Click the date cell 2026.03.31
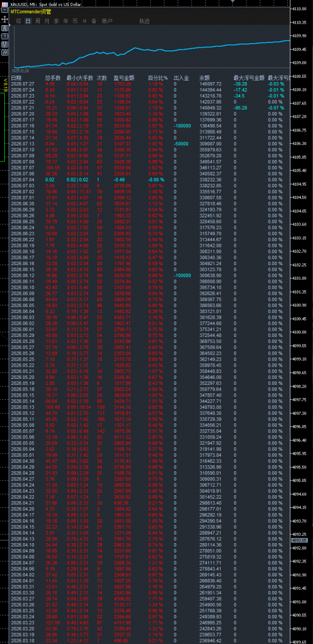The height and width of the screenshot is (644, 313). tap(23, 587)
